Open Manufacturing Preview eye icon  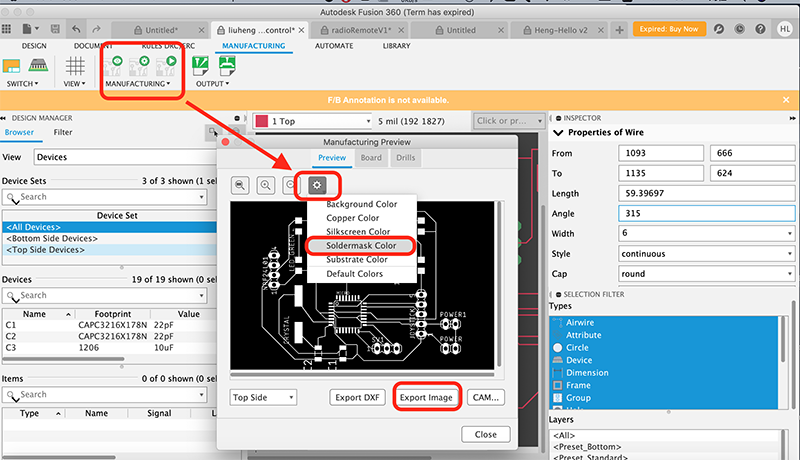tap(113, 66)
